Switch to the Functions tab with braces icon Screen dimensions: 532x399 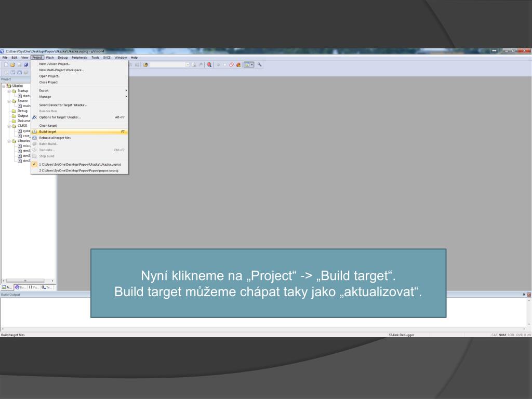[x=34, y=287]
